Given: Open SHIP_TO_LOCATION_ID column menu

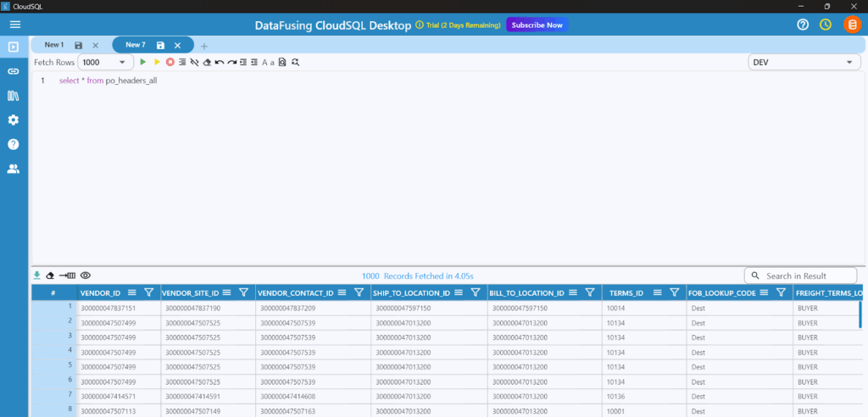Looking at the screenshot, I should 458,292.
